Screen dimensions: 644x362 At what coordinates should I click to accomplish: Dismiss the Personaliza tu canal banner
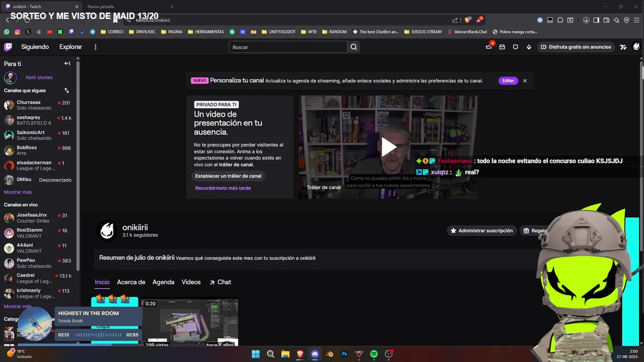[525, 80]
